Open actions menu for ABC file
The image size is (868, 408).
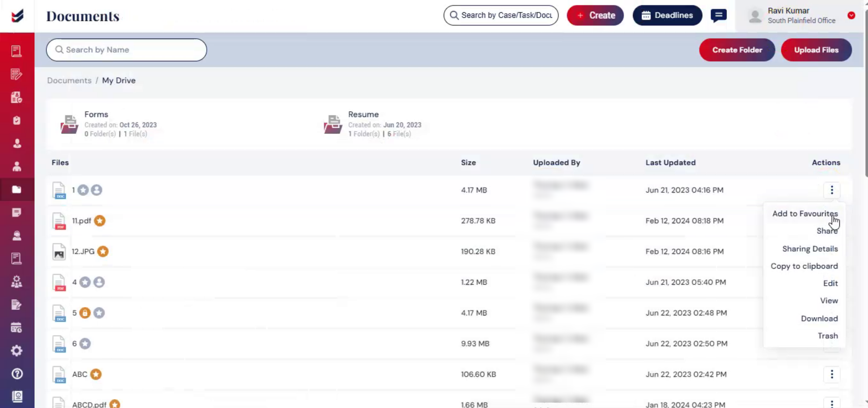(x=832, y=374)
